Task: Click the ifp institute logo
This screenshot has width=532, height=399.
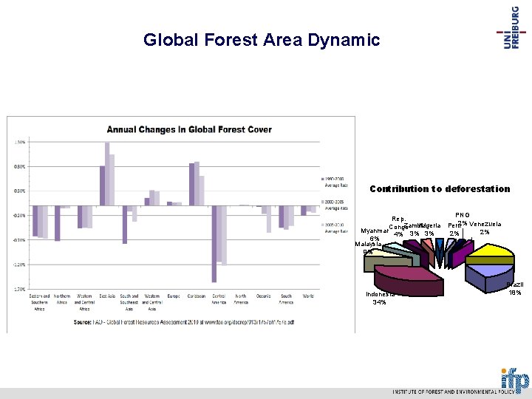Action: click(x=515, y=381)
